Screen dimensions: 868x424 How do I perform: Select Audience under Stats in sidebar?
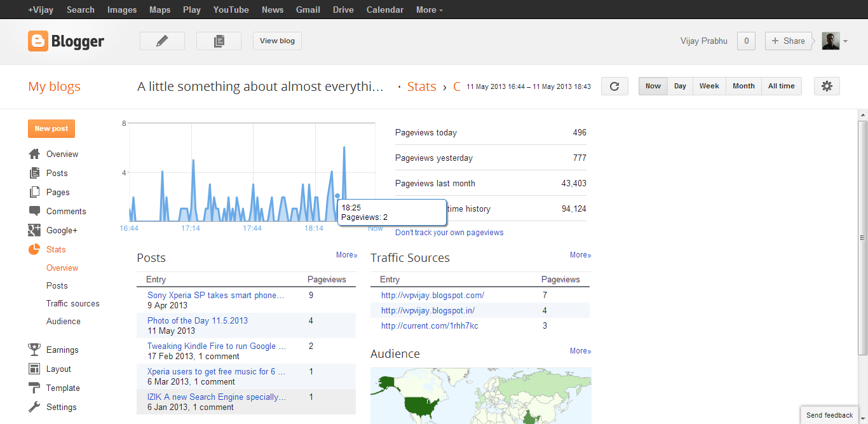click(x=64, y=321)
